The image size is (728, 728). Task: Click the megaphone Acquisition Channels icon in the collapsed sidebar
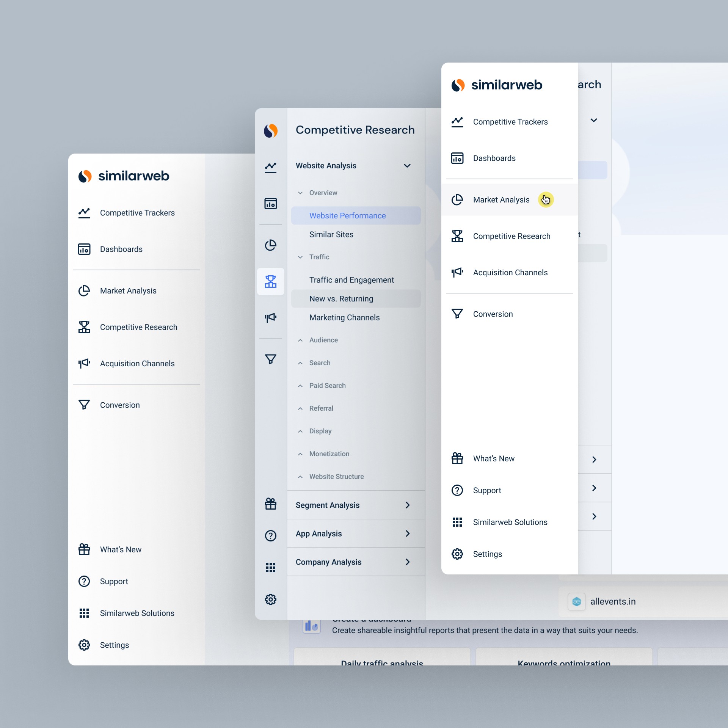click(270, 317)
